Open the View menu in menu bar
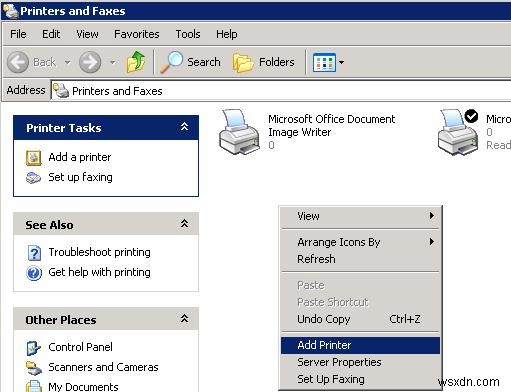The height and width of the screenshot is (392, 511). tap(87, 34)
